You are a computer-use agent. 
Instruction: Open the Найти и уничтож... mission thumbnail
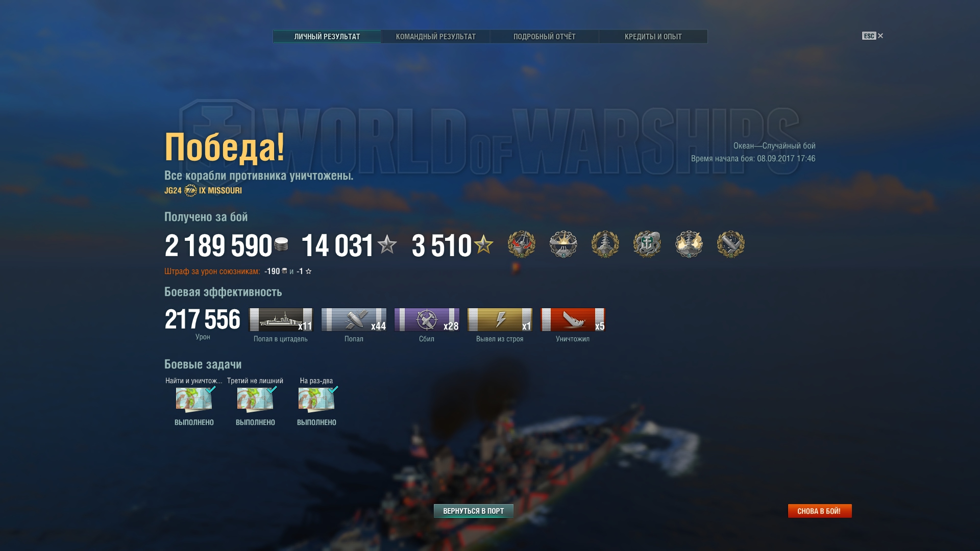click(194, 399)
